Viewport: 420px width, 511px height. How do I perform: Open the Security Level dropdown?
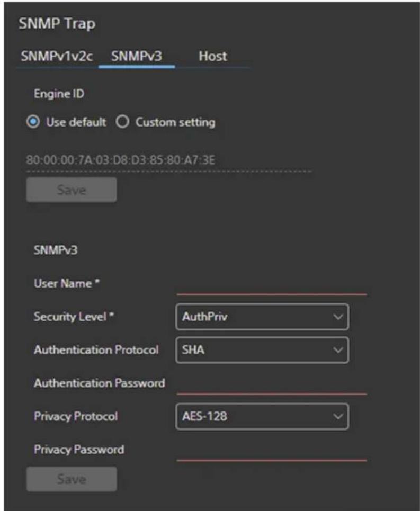pos(262,317)
